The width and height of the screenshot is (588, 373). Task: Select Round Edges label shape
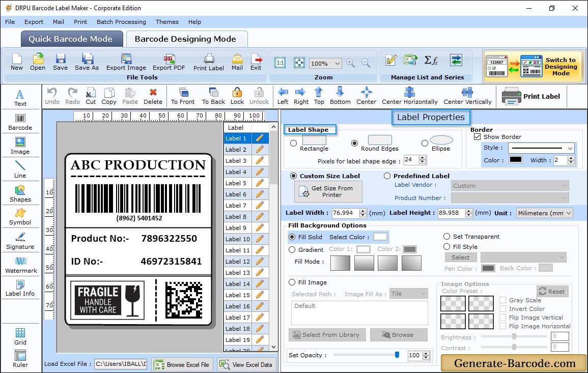click(x=354, y=143)
